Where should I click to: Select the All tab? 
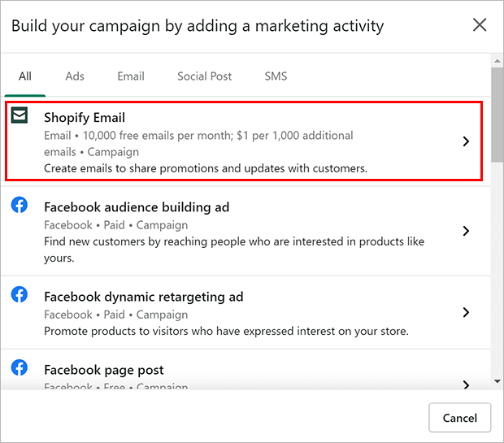point(25,76)
